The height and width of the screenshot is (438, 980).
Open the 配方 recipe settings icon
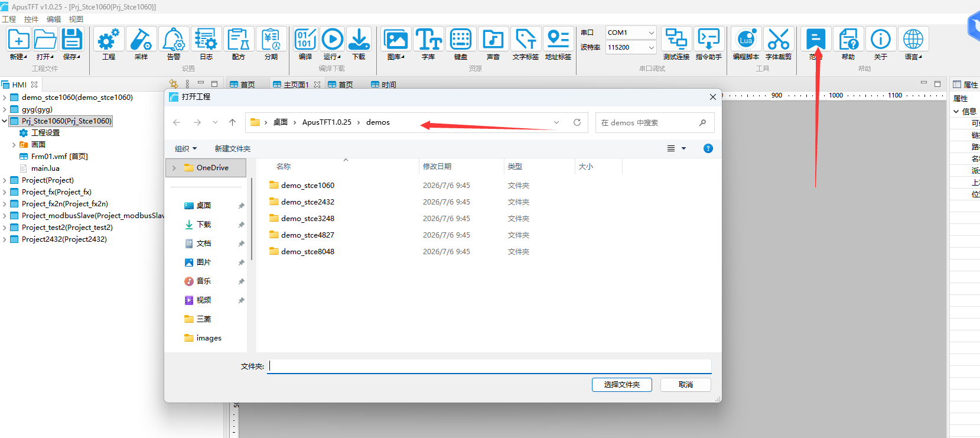click(x=239, y=40)
